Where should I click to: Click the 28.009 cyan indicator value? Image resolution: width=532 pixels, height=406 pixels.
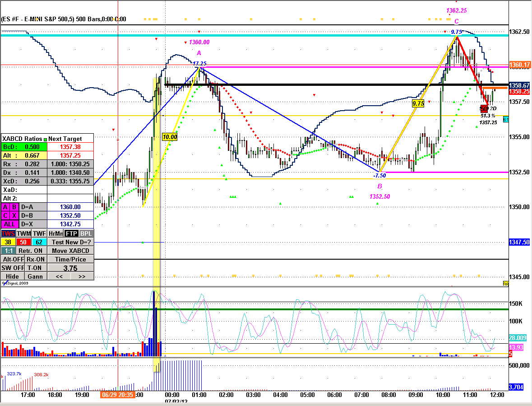[x=518, y=338]
